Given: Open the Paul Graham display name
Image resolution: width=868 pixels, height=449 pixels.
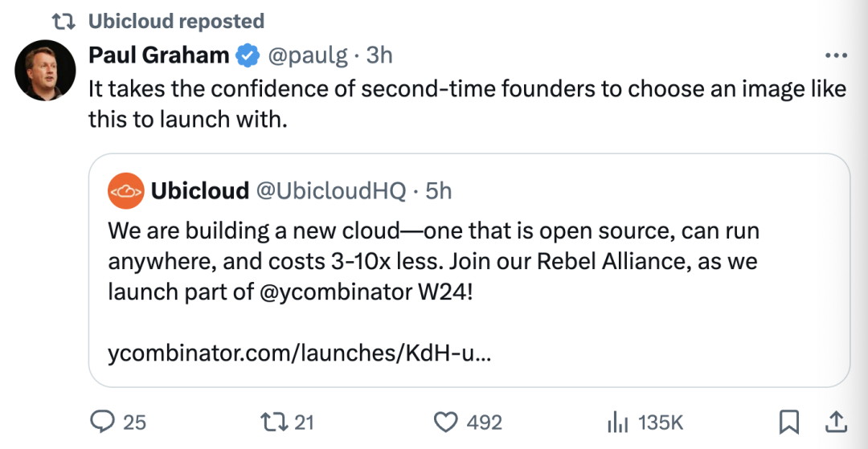Looking at the screenshot, I should (160, 55).
